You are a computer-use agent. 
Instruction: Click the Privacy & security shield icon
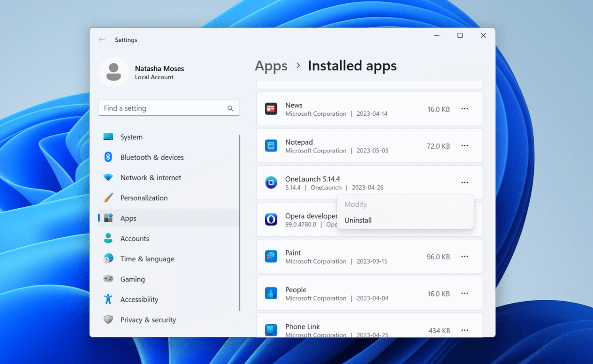108,319
